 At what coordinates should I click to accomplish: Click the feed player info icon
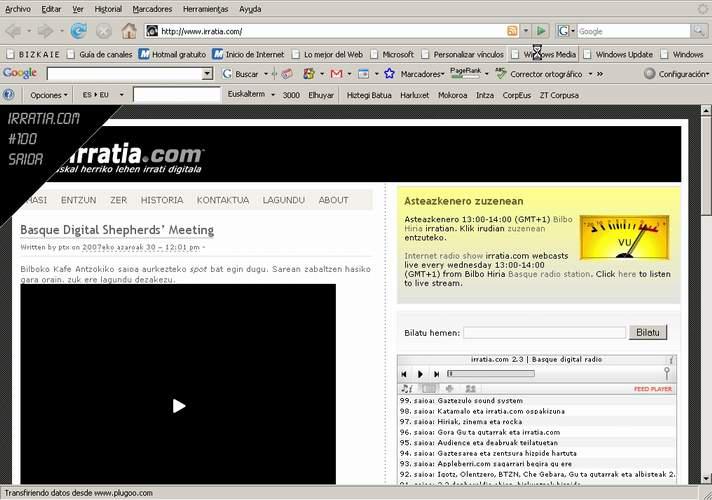coord(671,360)
